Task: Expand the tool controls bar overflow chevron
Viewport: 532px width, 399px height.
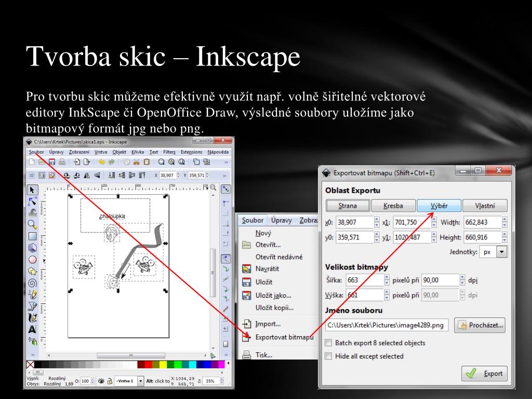Action: coord(224,176)
